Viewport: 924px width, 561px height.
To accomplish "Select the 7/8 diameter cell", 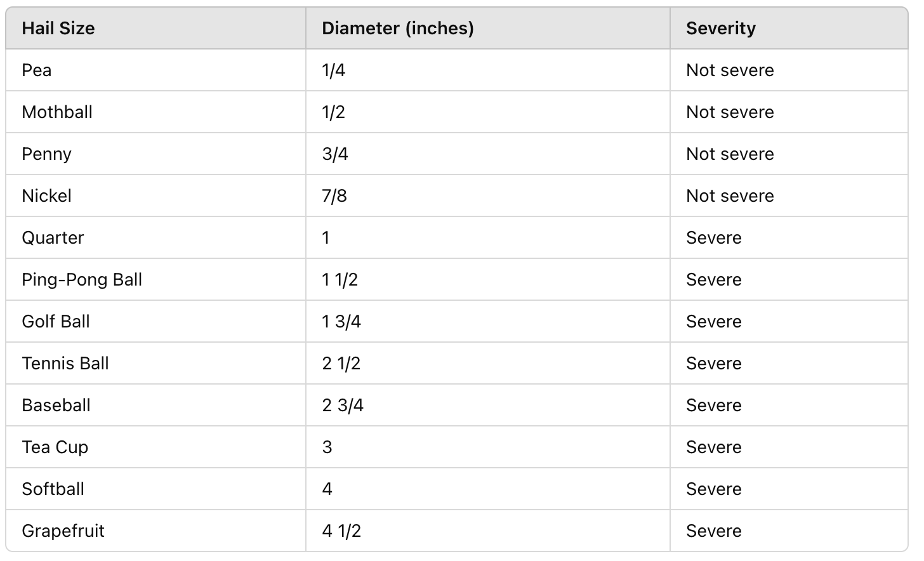I will (x=488, y=195).
